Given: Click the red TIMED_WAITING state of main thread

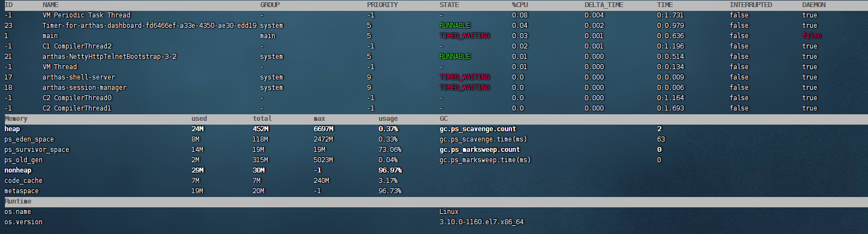Looking at the screenshot, I should pos(465,36).
